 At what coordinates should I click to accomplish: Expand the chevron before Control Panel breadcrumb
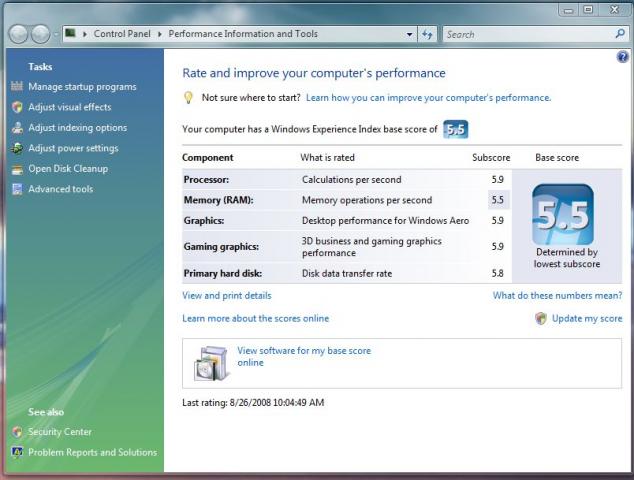(x=85, y=34)
